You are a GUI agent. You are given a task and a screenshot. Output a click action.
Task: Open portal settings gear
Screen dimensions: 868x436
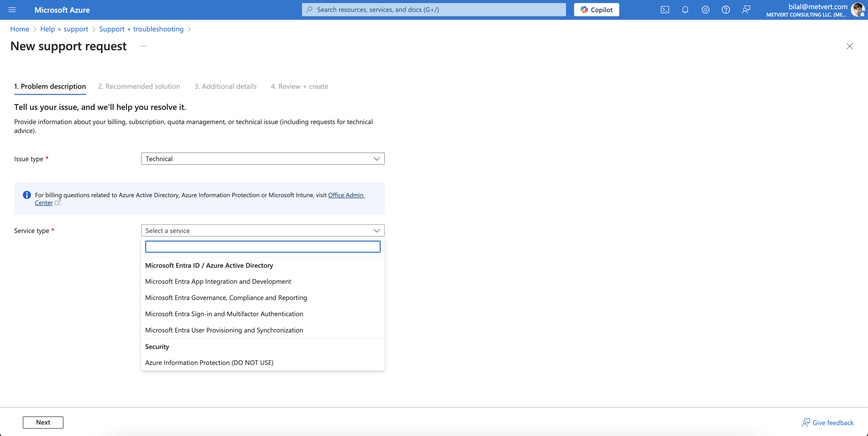click(705, 10)
